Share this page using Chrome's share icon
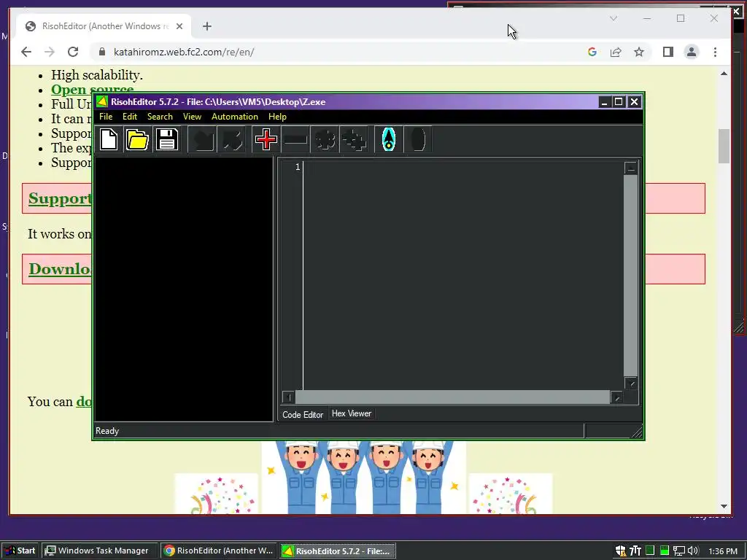 (x=616, y=52)
